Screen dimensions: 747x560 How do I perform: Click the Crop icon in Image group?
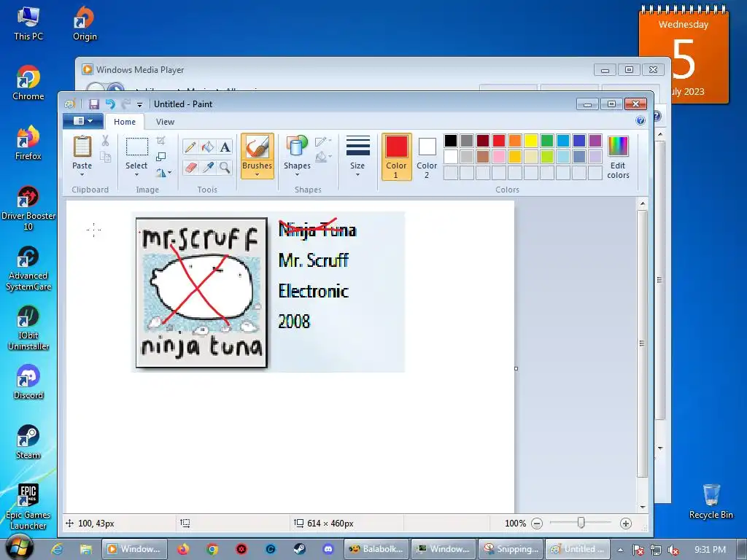[x=161, y=141]
